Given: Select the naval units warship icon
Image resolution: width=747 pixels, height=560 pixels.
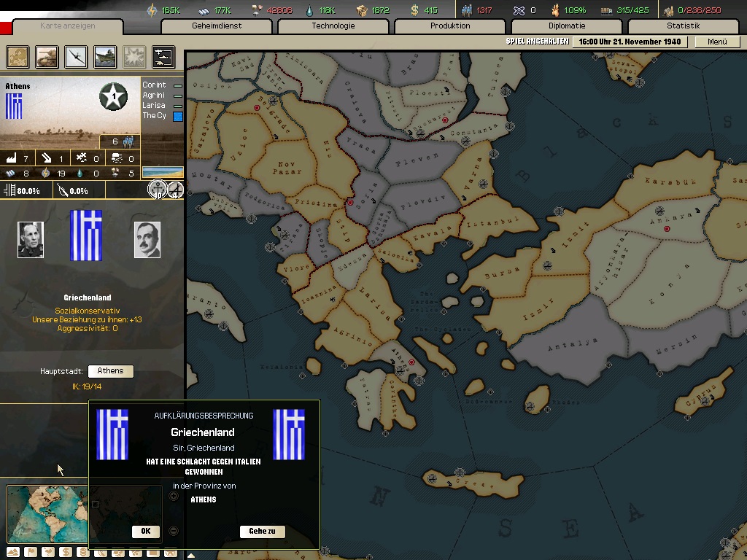Looking at the screenshot, I should 105,56.
